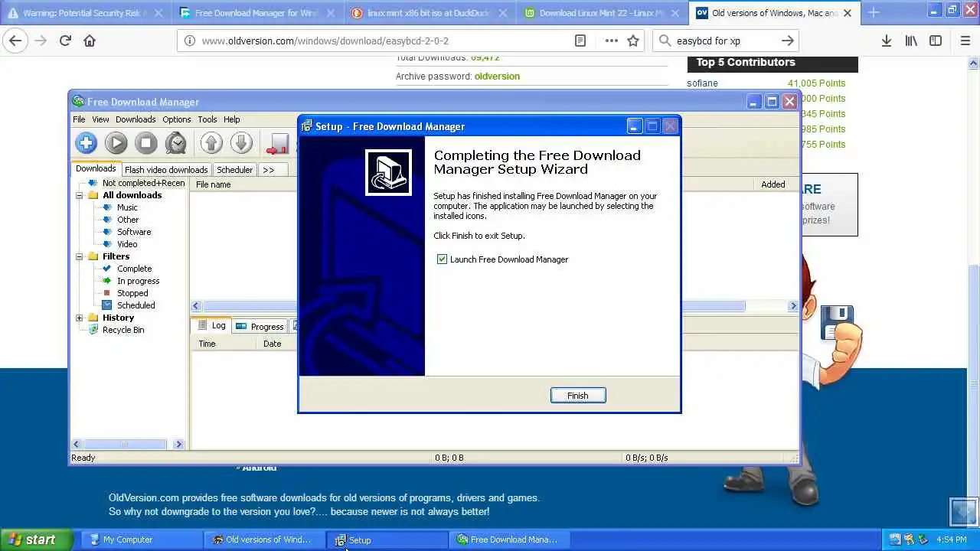Click the Start download play icon
980x551 pixels.
pos(116,142)
